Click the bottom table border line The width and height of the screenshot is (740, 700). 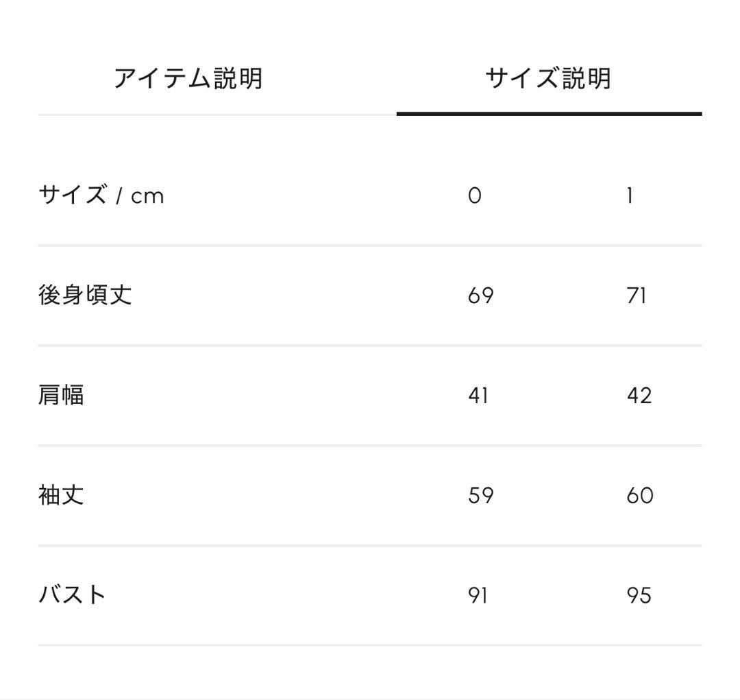point(370,645)
